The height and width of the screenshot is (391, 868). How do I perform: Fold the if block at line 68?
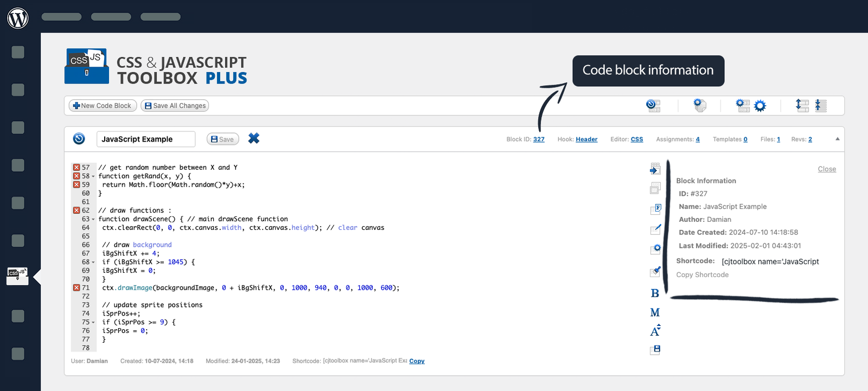(93, 262)
